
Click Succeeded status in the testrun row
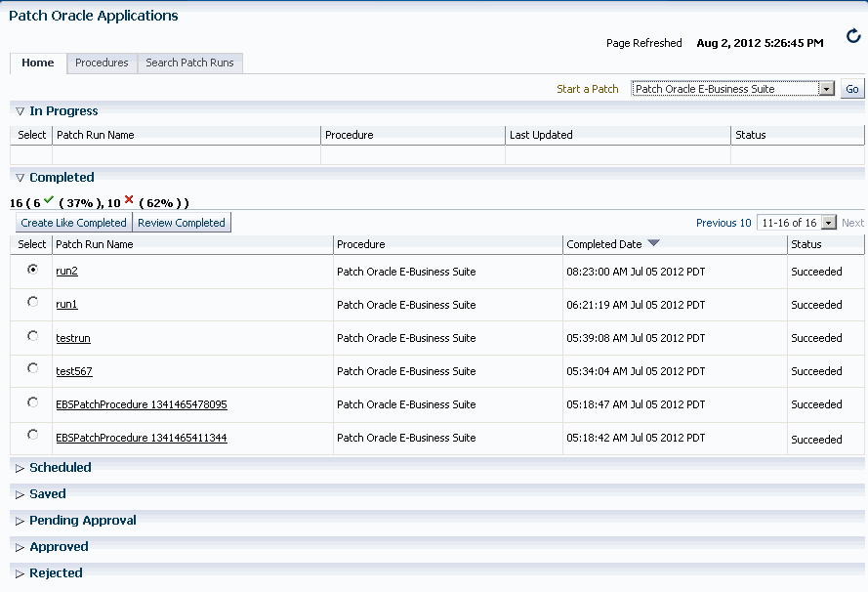tap(816, 338)
